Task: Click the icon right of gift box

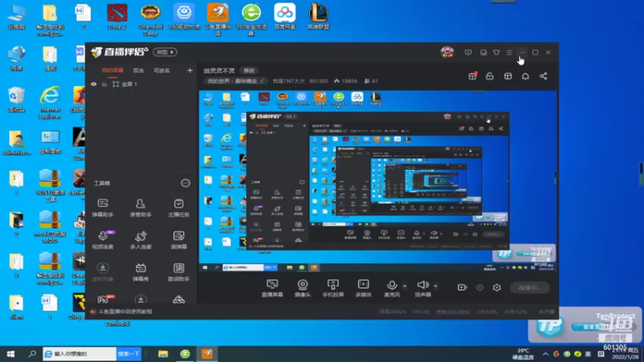Action: (489, 76)
